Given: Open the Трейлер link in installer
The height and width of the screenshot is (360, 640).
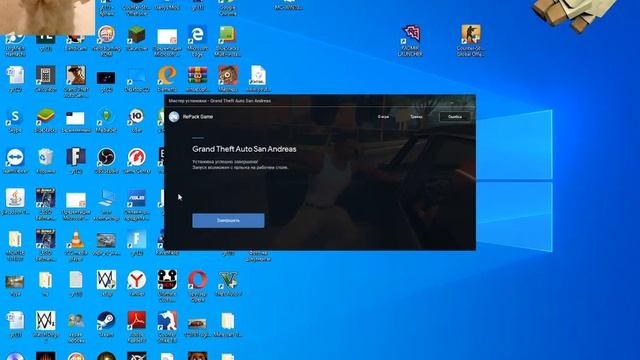Looking at the screenshot, I should pyautogui.click(x=416, y=117).
